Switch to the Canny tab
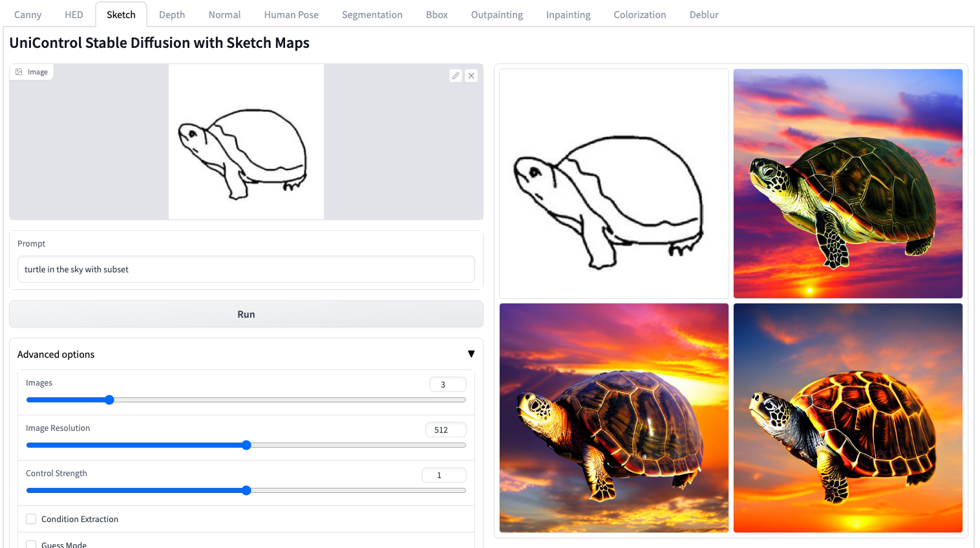The image size is (980, 548). (x=28, y=14)
